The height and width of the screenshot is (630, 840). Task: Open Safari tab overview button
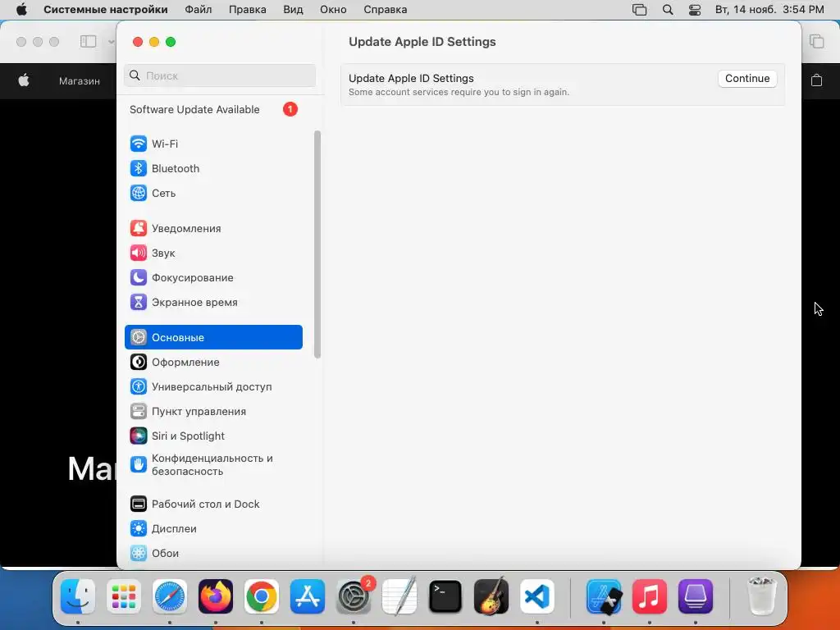point(816,41)
